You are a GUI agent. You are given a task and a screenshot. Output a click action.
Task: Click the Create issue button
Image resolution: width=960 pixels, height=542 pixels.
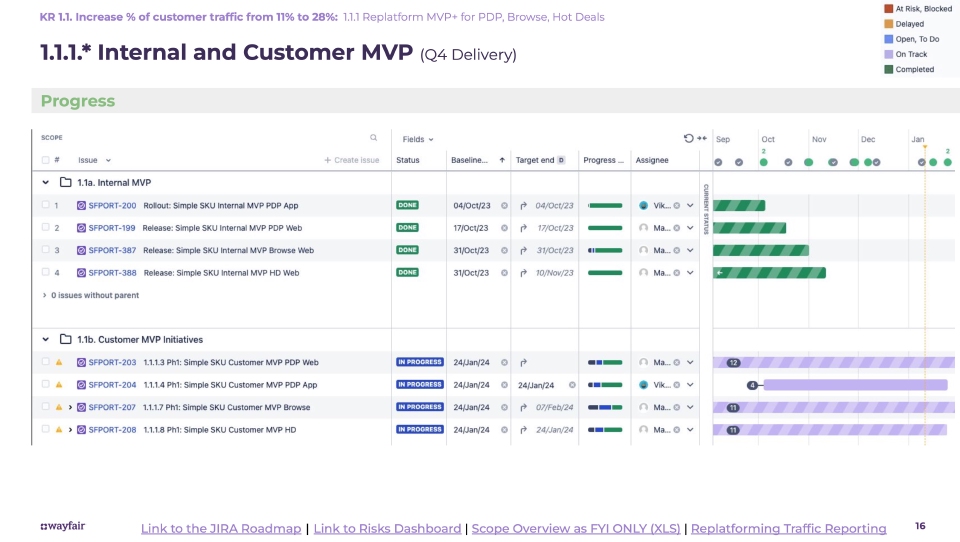click(351, 160)
